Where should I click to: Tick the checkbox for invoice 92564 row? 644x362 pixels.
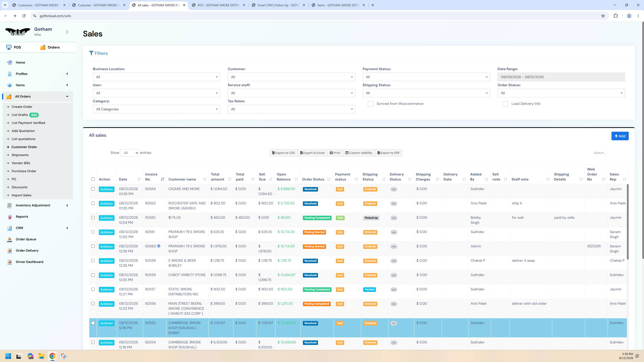tap(93, 189)
